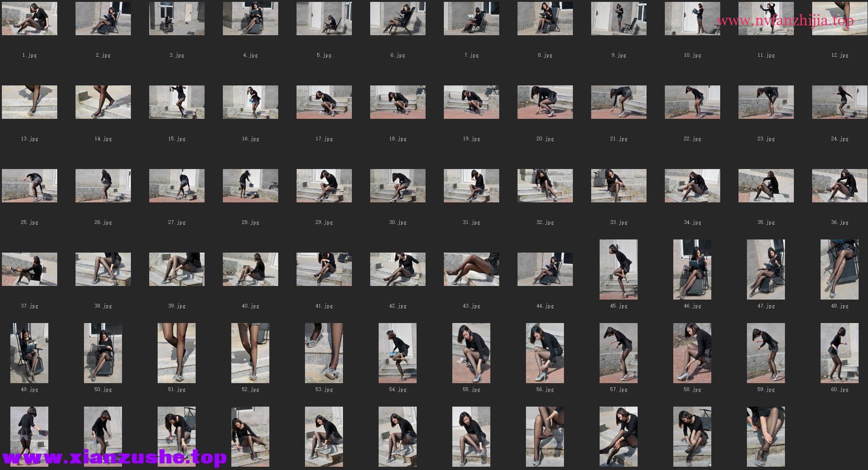Click the file name text "46.jpg"
Image resolution: width=868 pixels, height=470 pixels.
(x=693, y=306)
